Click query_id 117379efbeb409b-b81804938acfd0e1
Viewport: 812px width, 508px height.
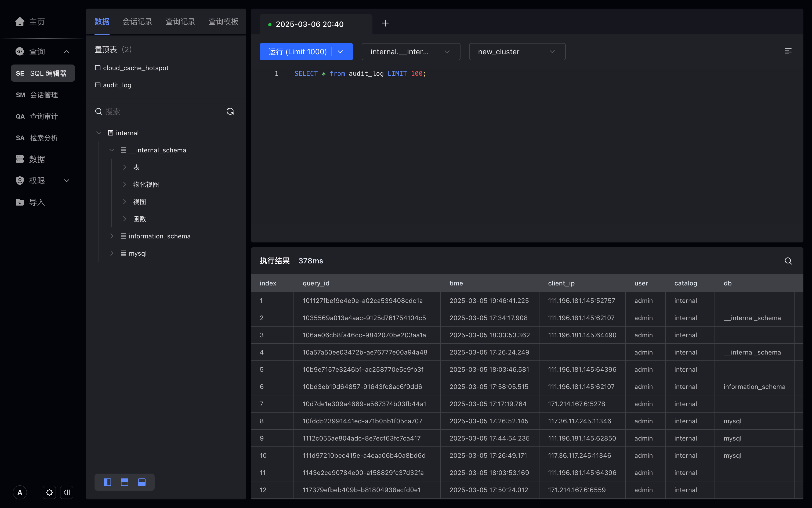point(361,490)
